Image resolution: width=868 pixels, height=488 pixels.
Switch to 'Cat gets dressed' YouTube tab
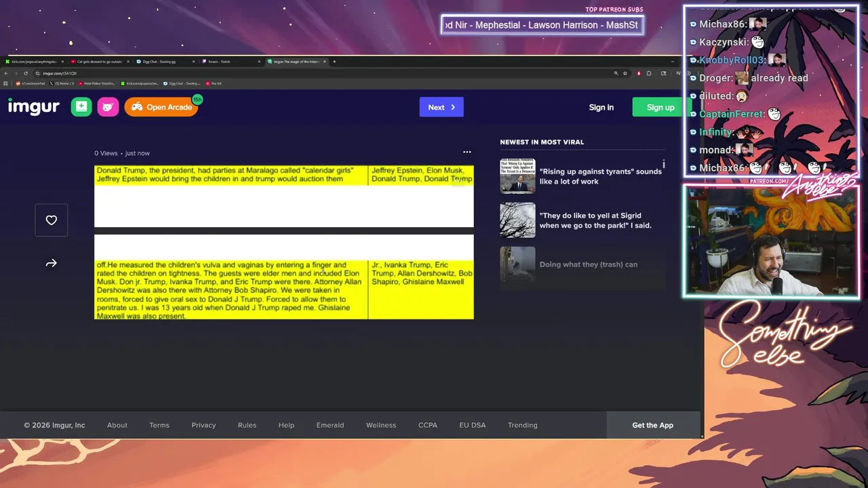100,62
